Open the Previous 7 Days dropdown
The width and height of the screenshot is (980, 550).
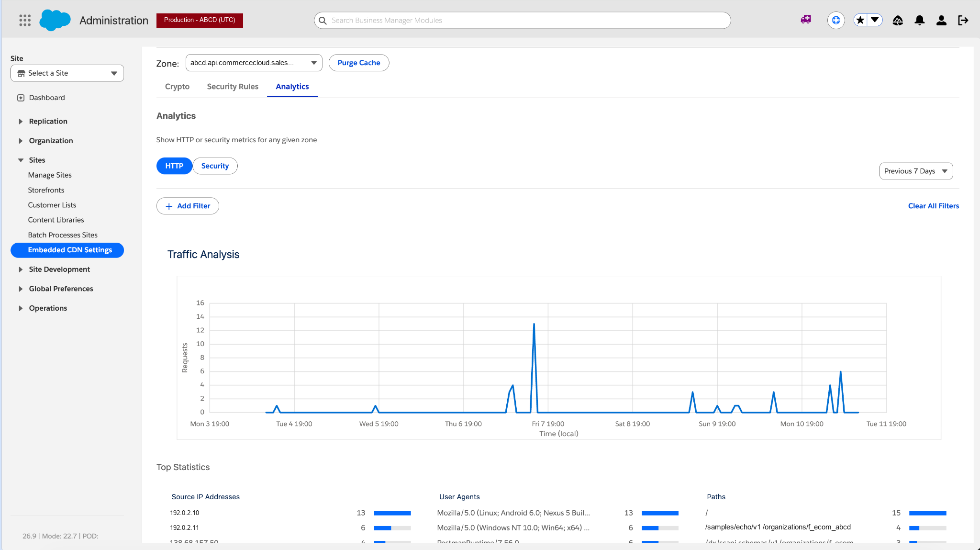pos(916,171)
